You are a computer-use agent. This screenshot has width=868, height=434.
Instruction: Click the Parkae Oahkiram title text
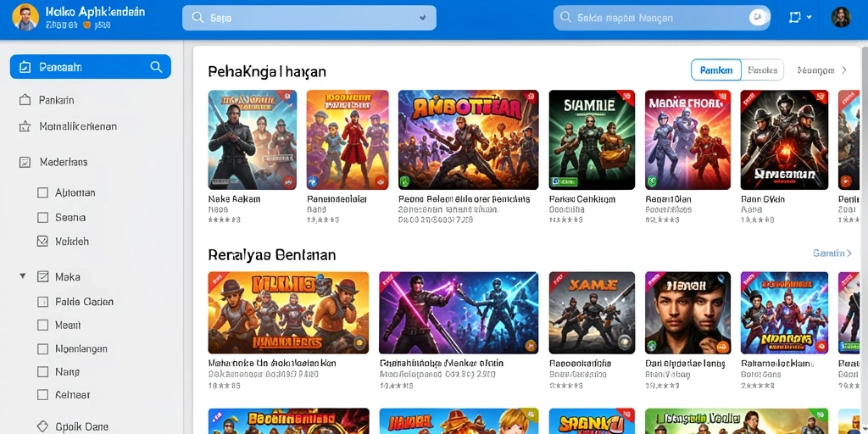click(581, 198)
